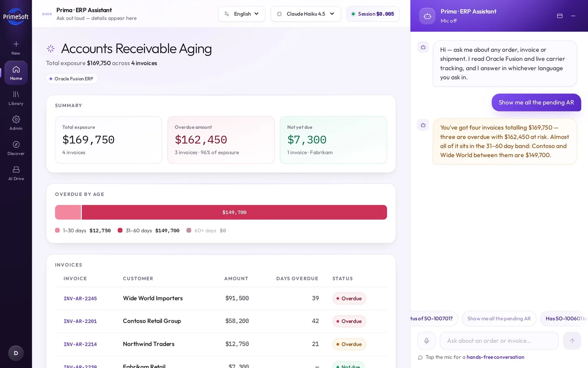Click the robot avatar in chat header

coord(427,16)
